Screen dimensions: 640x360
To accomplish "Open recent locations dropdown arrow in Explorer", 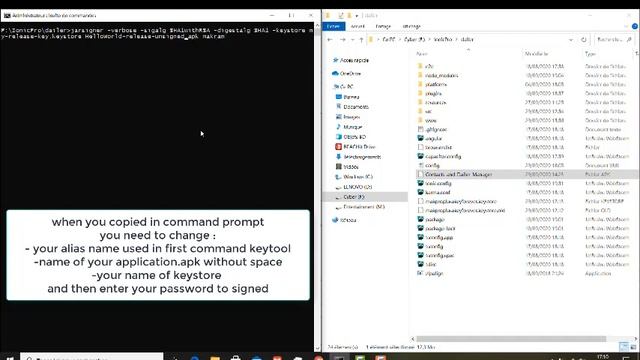I will click(353, 40).
